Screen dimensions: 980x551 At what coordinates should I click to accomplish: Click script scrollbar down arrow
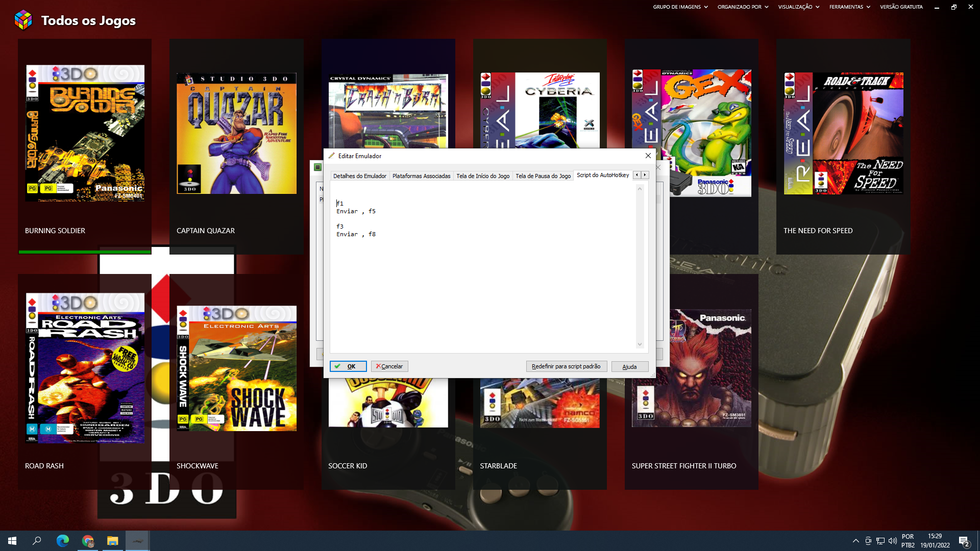point(640,344)
